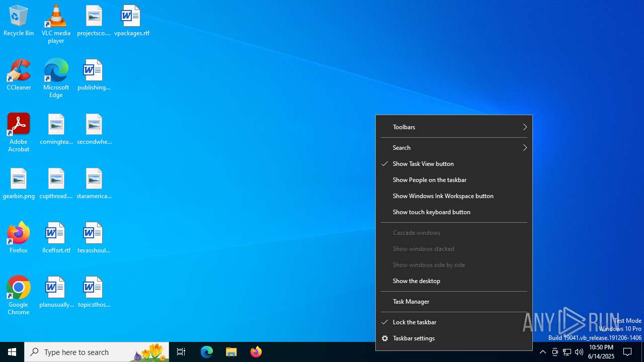644x362 pixels.
Task: Open the network status tray icon
Action: pyautogui.click(x=567, y=352)
